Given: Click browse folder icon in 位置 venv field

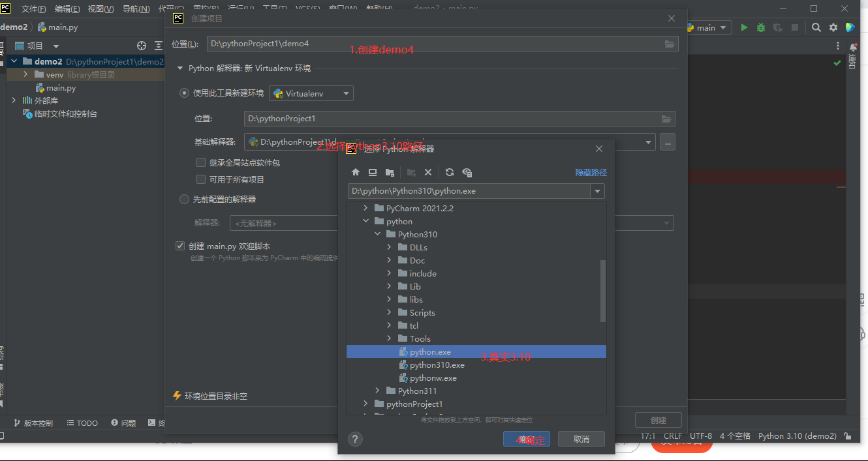Looking at the screenshot, I should (666, 119).
